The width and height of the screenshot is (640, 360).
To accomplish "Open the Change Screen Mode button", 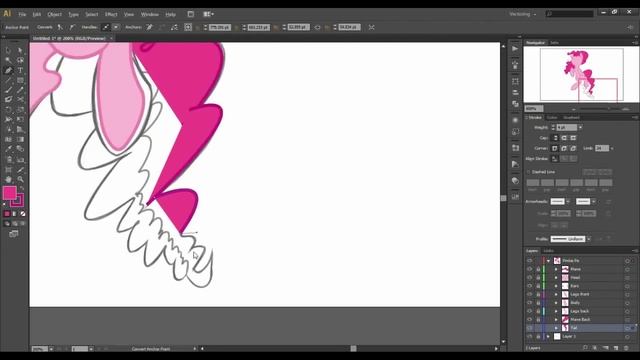I will (x=13, y=234).
